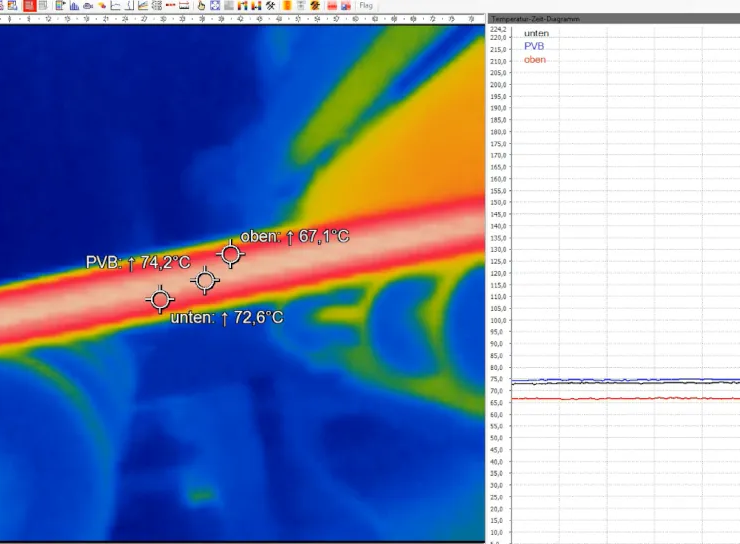Viewport: 740px width, 544px height.
Task: Click the 'oben: 67,1°C' temperature label
Action: pyautogui.click(x=295, y=237)
